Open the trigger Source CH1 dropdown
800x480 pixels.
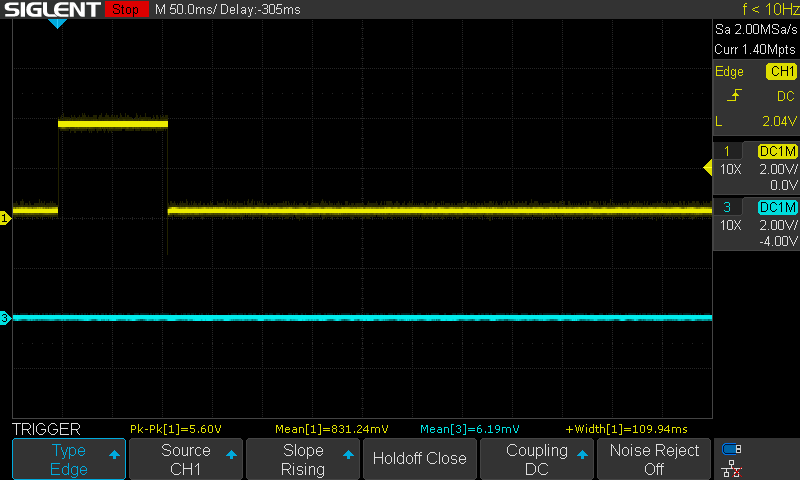[186, 459]
